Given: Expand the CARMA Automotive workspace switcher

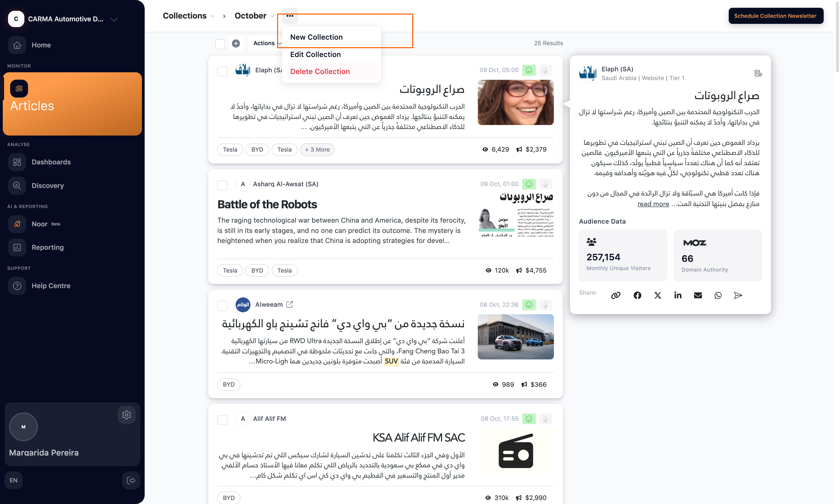Looking at the screenshot, I should click(x=114, y=19).
